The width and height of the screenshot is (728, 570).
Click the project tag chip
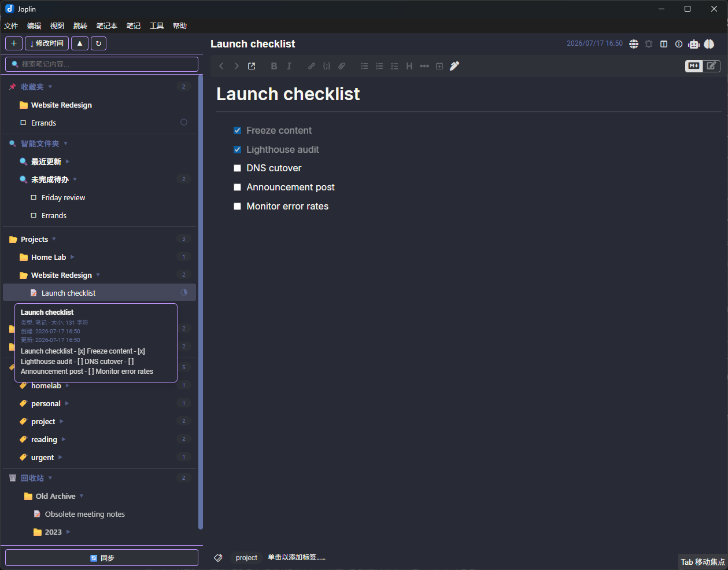tap(246, 558)
